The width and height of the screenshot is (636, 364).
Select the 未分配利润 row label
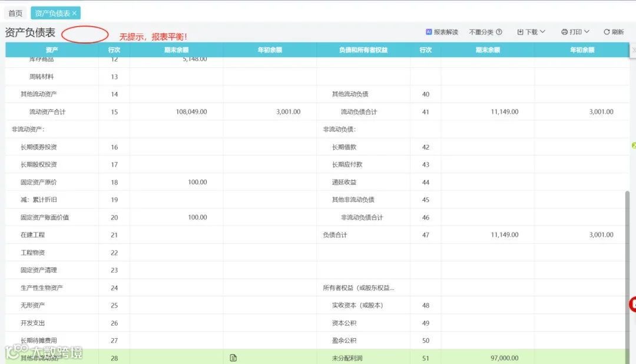click(x=347, y=358)
